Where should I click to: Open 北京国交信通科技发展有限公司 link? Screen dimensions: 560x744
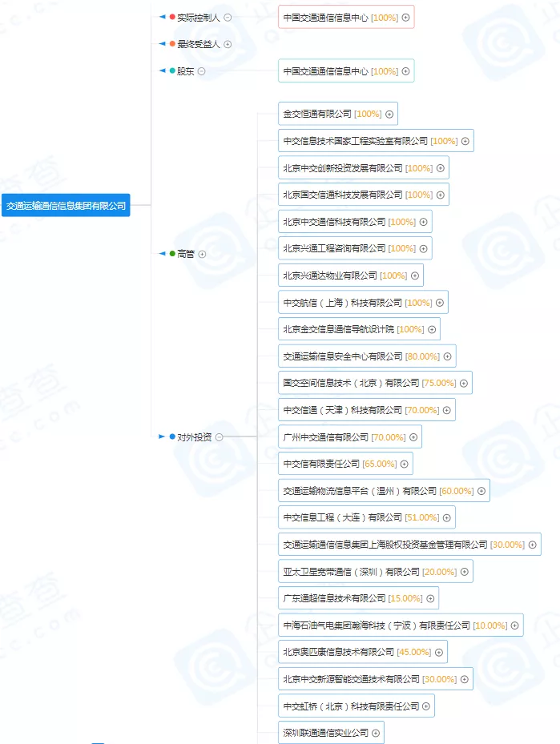[x=343, y=195]
